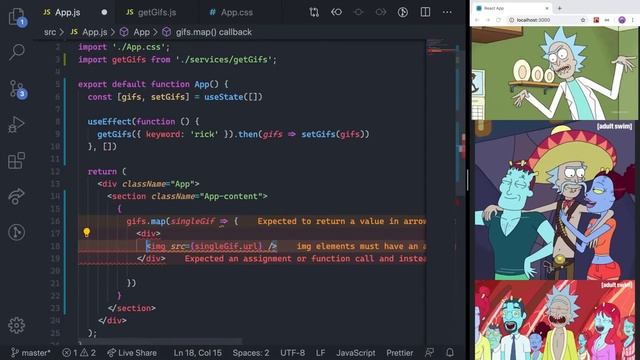Viewport: 640px width, 360px height.
Task: Click the Rick in sombrero gif
Action: [x=555, y=200]
